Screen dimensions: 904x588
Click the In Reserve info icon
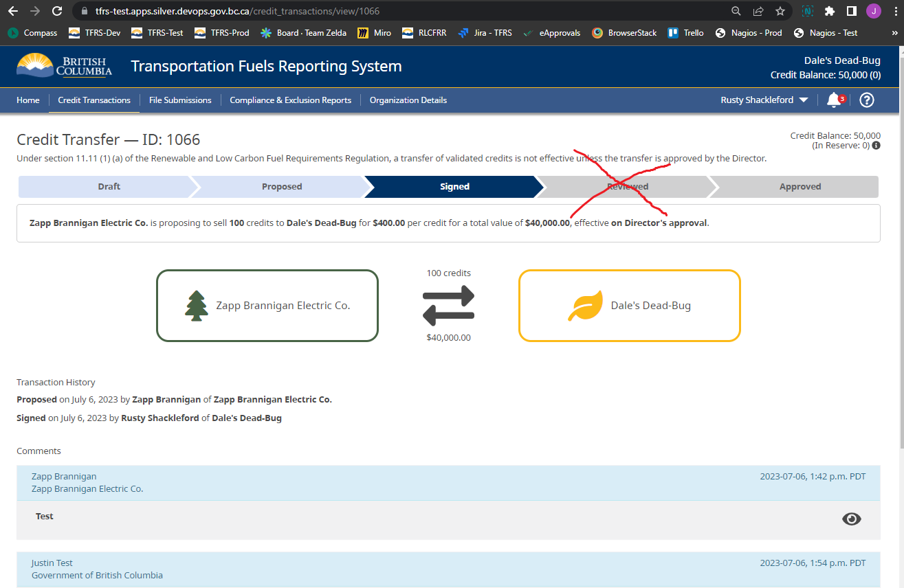click(877, 146)
